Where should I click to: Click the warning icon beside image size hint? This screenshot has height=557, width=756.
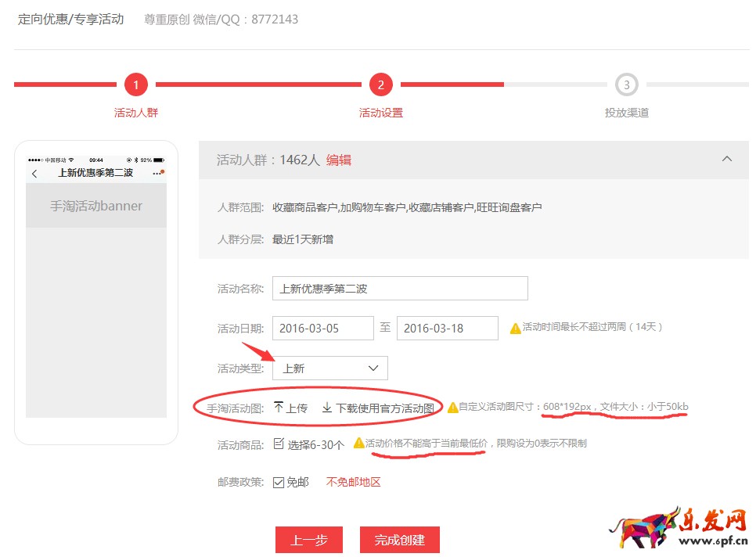pyautogui.click(x=452, y=408)
